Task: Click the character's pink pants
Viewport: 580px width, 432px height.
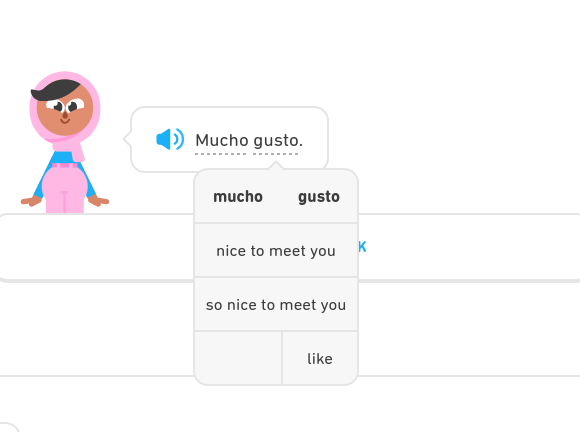Action: point(65,190)
